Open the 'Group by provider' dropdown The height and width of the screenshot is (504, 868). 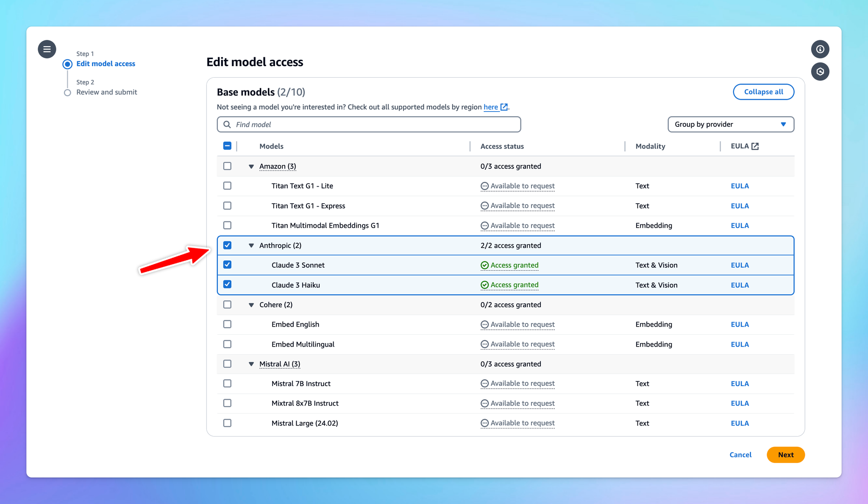click(731, 124)
